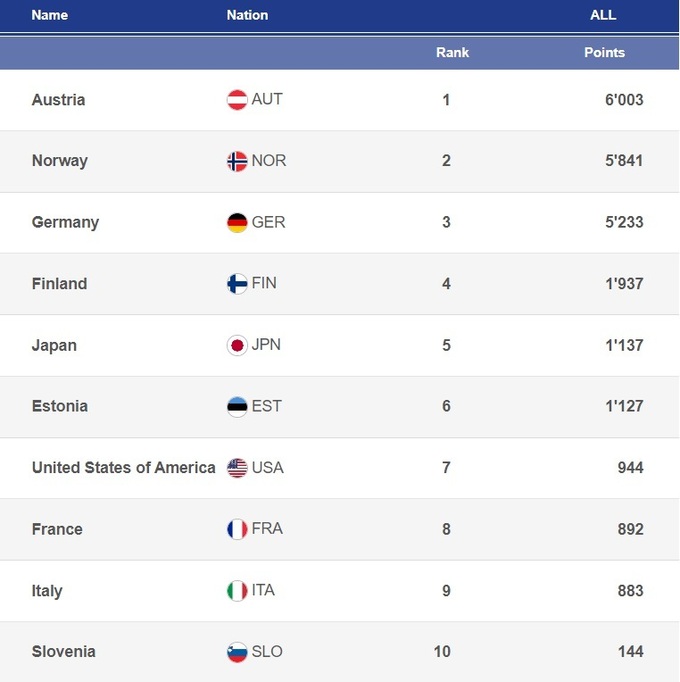Click the NOR nation code
This screenshot has height=682, width=680.
click(x=269, y=161)
